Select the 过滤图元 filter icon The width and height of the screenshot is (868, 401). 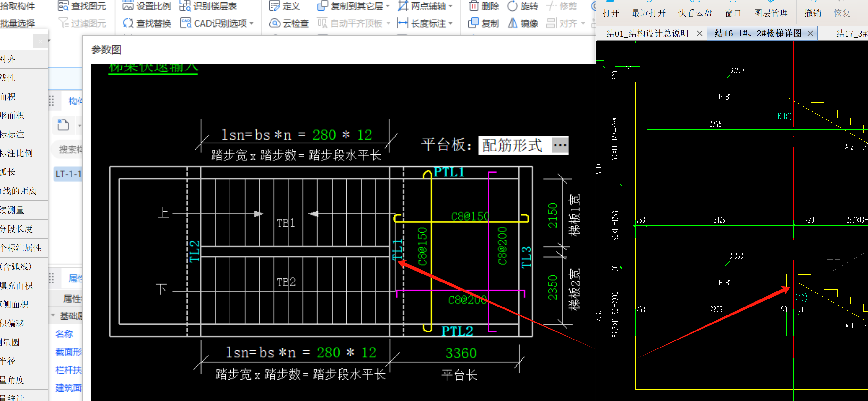[63, 23]
